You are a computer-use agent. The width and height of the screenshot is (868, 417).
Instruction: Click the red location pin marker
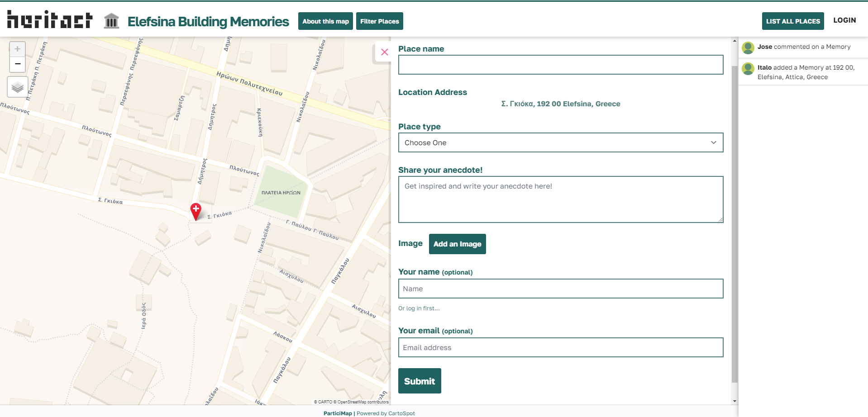point(196,211)
